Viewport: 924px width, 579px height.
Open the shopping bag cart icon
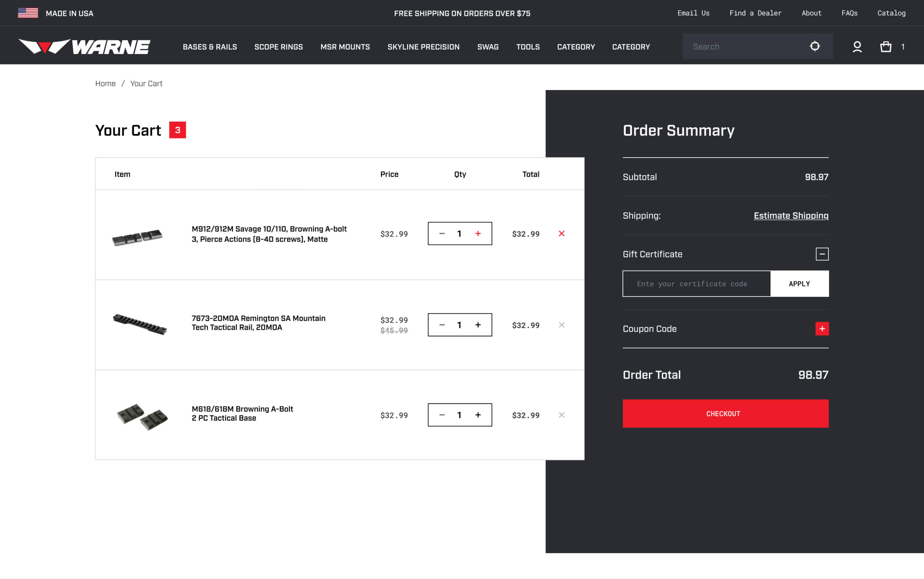tap(885, 47)
